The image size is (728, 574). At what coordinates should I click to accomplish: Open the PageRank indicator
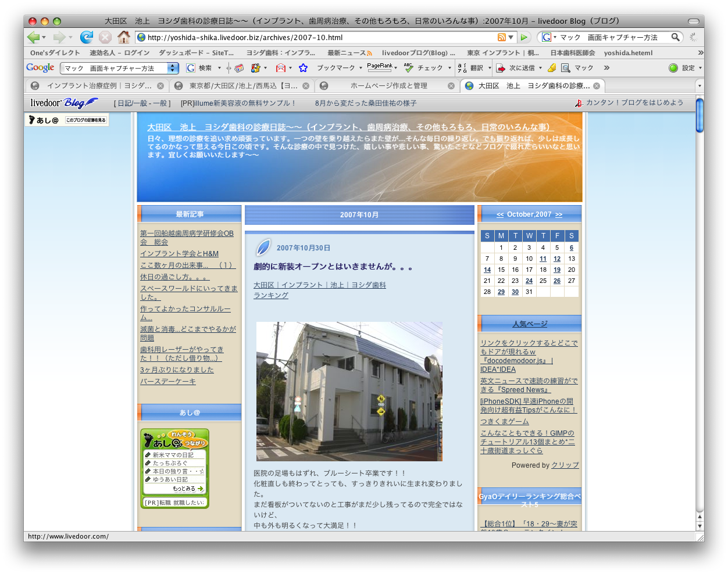(x=380, y=67)
